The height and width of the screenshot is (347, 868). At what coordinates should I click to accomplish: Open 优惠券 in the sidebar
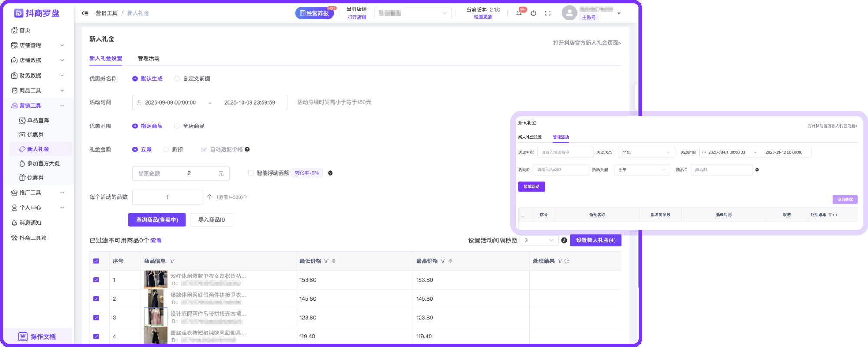coord(35,135)
